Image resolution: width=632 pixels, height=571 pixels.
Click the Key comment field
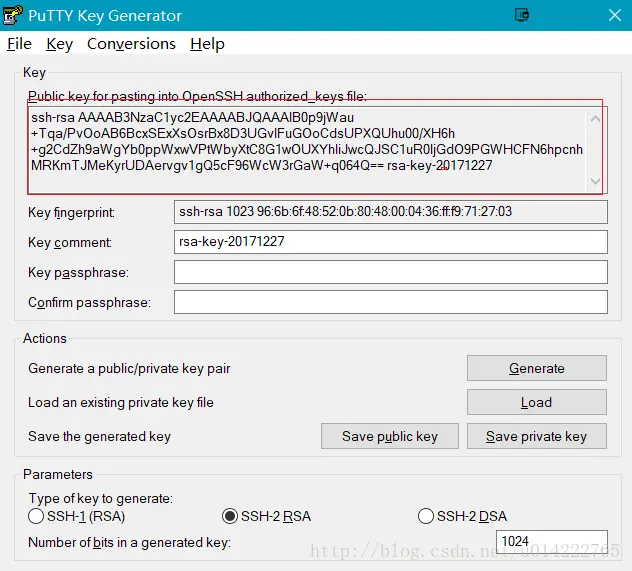391,242
